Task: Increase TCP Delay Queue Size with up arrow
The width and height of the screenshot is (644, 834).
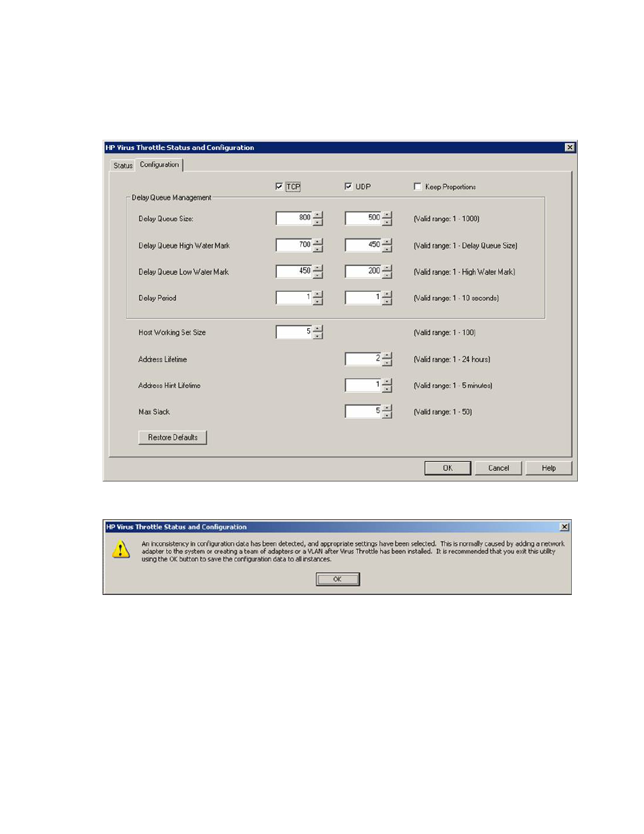Action: [318, 215]
